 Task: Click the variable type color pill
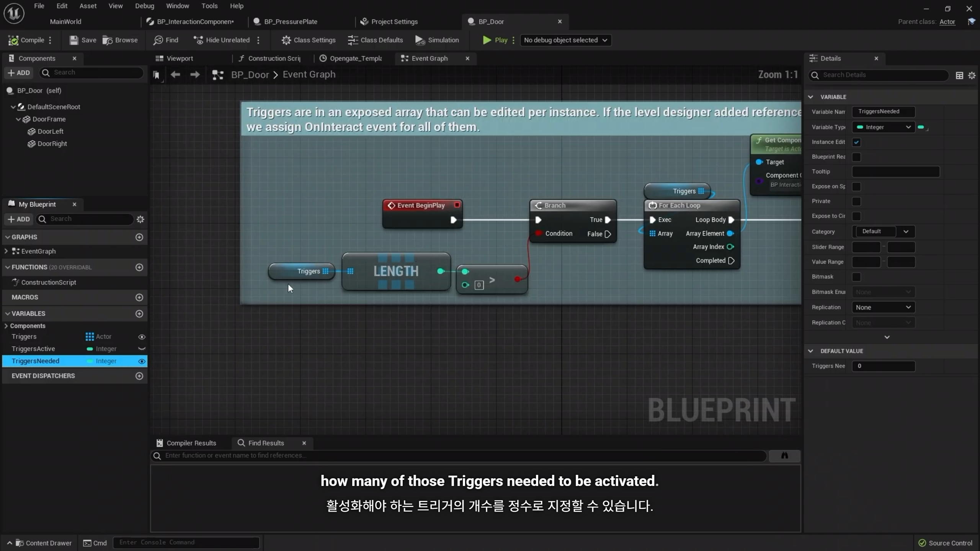(921, 127)
